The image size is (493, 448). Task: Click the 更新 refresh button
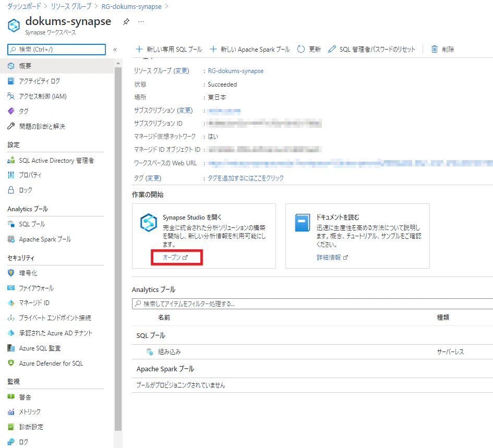[x=309, y=50]
